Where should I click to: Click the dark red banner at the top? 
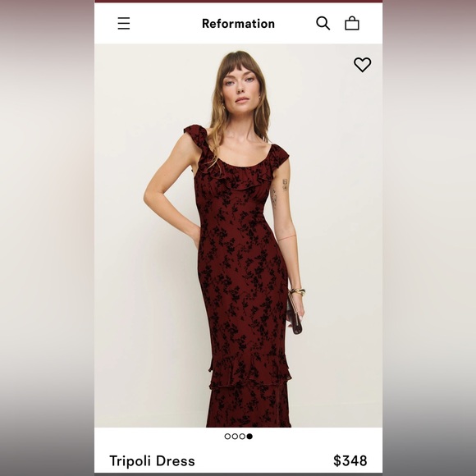pos(238,1)
